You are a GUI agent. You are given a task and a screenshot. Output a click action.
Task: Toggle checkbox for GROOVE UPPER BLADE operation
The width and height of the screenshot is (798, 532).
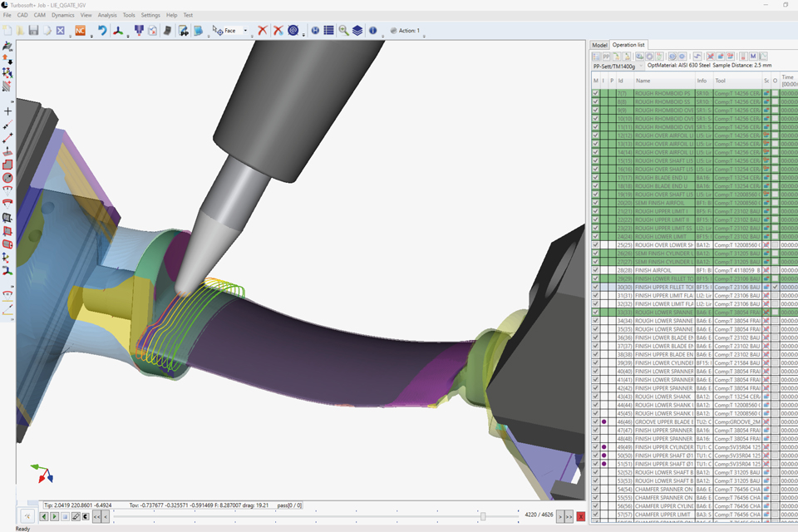[595, 421]
